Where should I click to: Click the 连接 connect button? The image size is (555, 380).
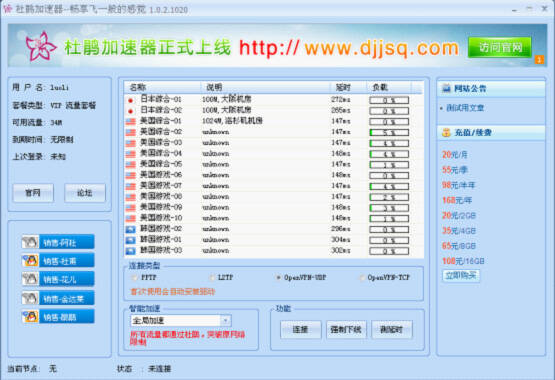pyautogui.click(x=301, y=330)
